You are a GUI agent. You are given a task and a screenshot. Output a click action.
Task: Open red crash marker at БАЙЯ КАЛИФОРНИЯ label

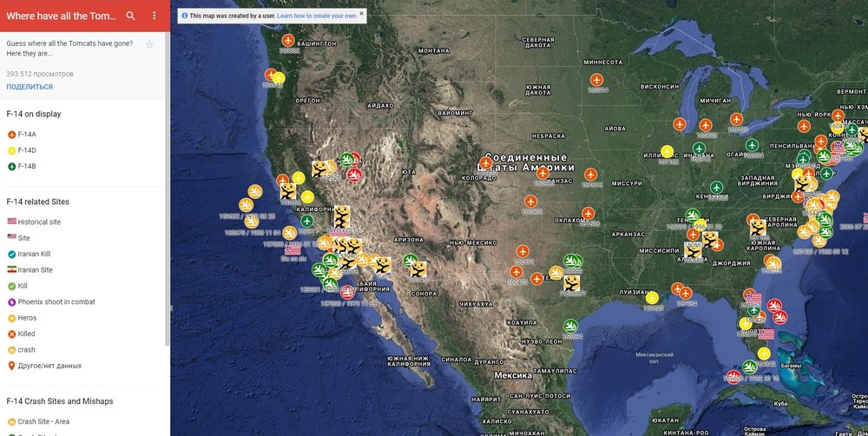tap(348, 292)
